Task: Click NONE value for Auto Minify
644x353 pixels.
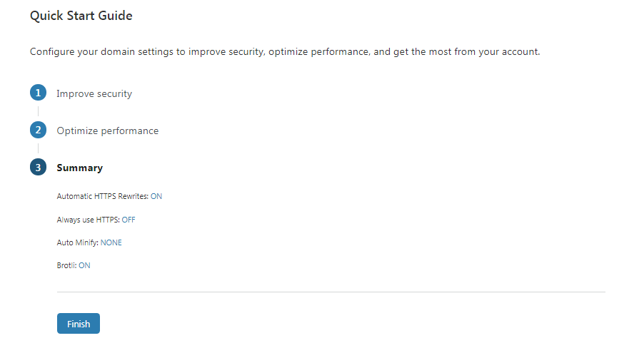Action: (111, 242)
